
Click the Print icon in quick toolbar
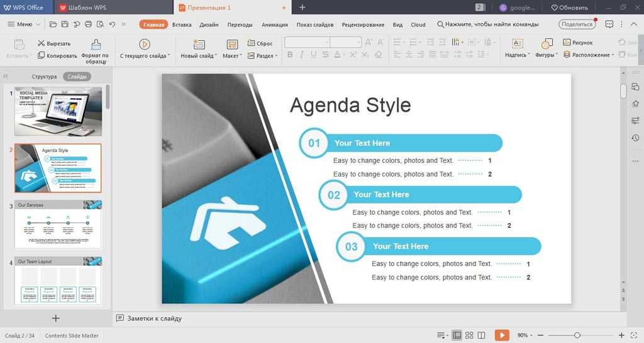[88, 24]
